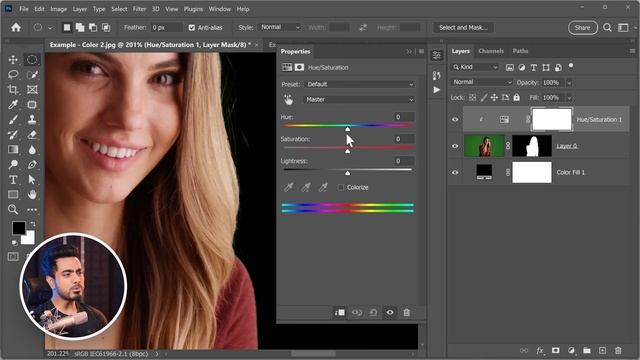Image resolution: width=640 pixels, height=360 pixels.
Task: Open the Normal blend mode dropdown
Action: [x=482, y=82]
